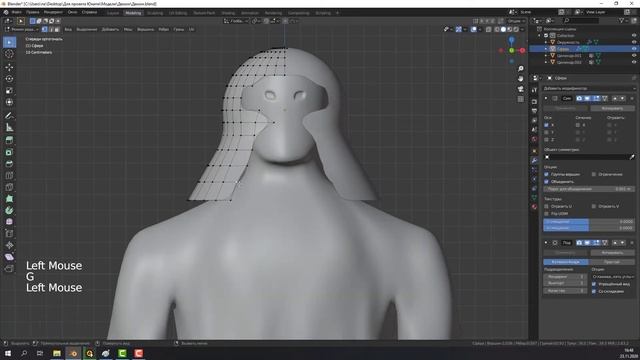The width and height of the screenshot is (640, 360).
Task: Switch to the Modeling workspace tab
Action: pyautogui.click(x=133, y=13)
